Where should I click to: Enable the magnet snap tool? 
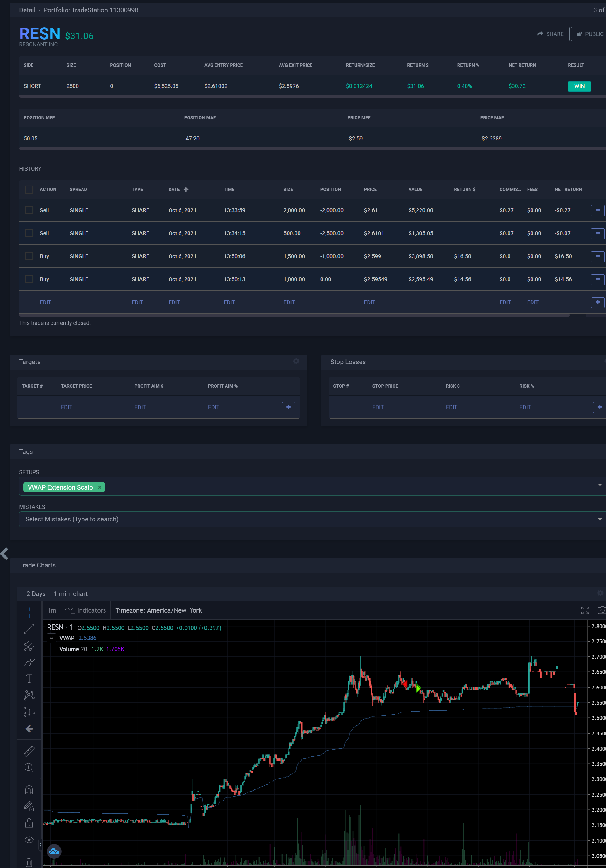click(x=29, y=790)
